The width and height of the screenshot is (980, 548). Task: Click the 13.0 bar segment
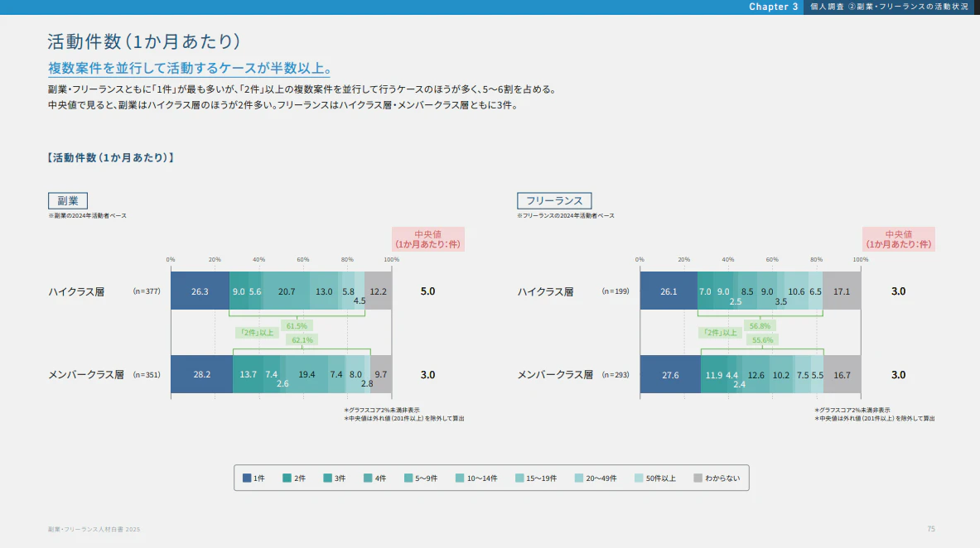(324, 291)
